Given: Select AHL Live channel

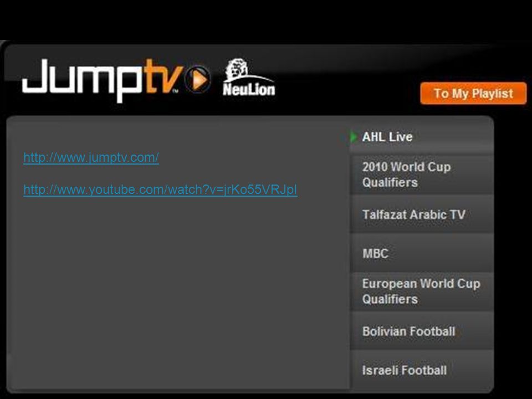Looking at the screenshot, I should click(x=422, y=137).
